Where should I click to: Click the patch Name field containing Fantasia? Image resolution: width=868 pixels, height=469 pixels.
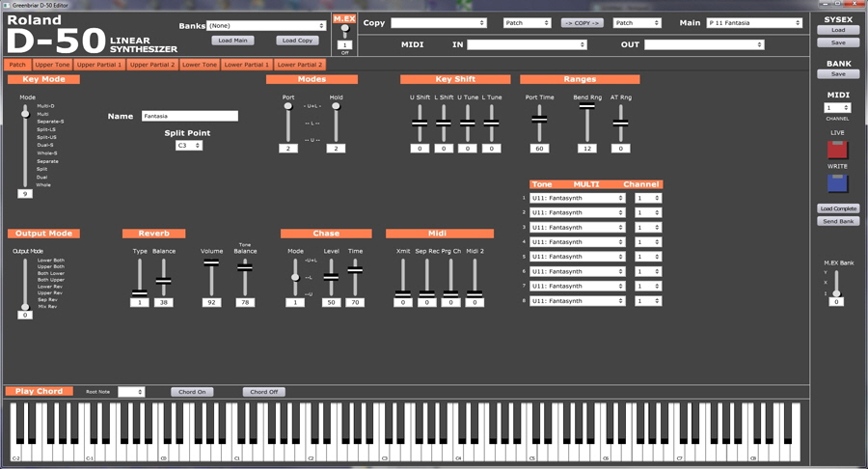tap(190, 116)
